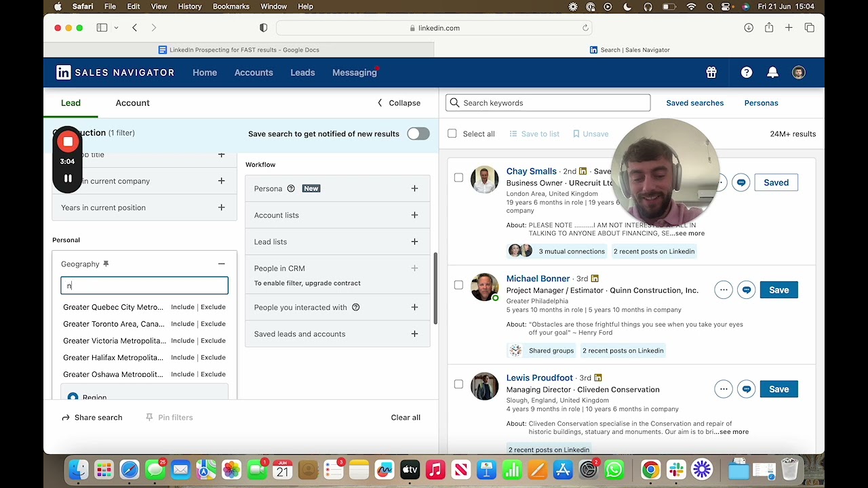868x488 pixels.
Task: Open more options for Lewis Proudfoot
Action: (724, 389)
